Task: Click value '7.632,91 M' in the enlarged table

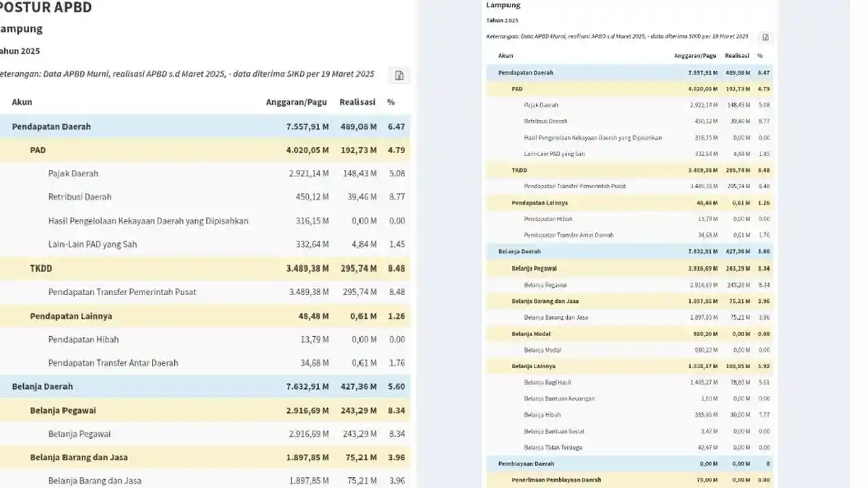Action: pyautogui.click(x=307, y=387)
